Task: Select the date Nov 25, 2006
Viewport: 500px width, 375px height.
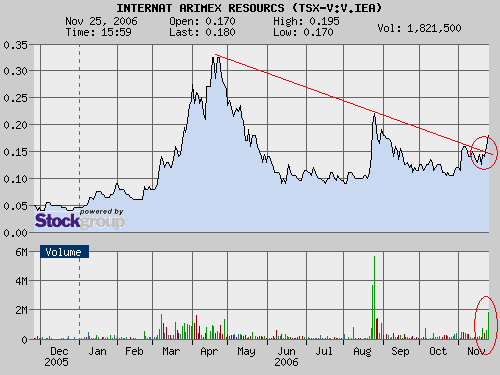Action: pos(101,21)
